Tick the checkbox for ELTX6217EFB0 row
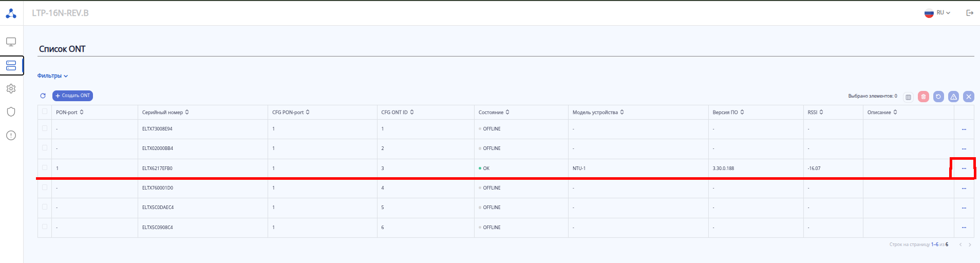 (45, 168)
